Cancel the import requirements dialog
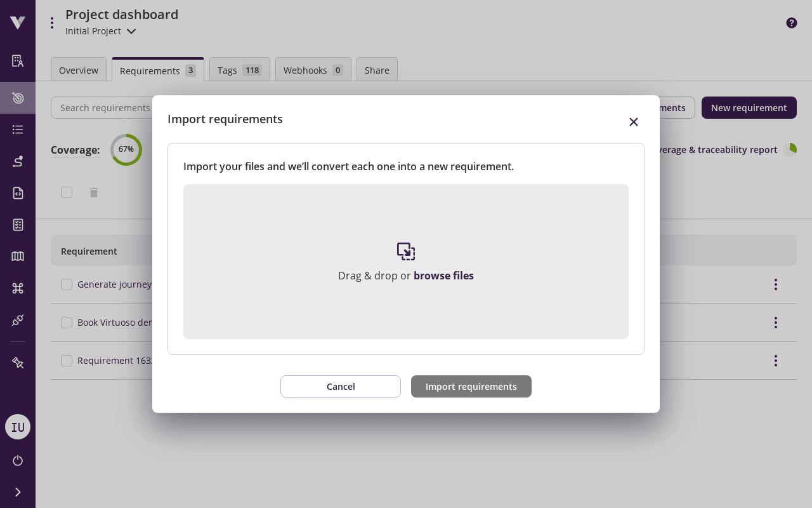 341,386
